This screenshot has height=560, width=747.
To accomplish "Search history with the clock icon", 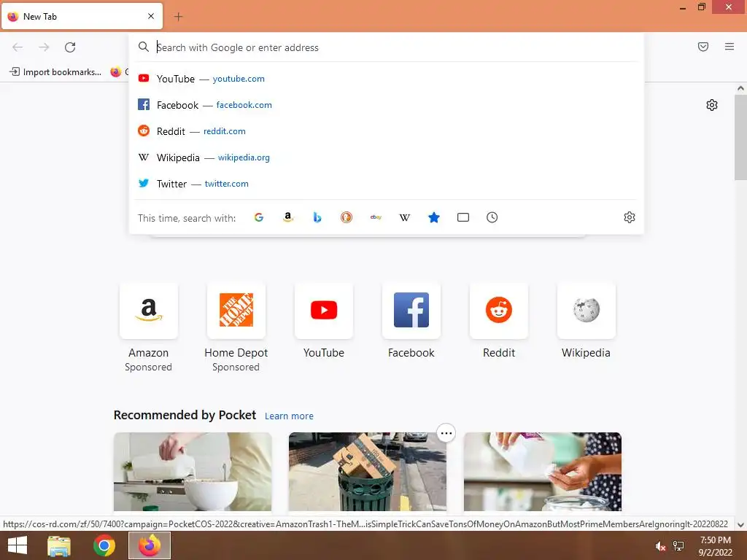I will (492, 217).
